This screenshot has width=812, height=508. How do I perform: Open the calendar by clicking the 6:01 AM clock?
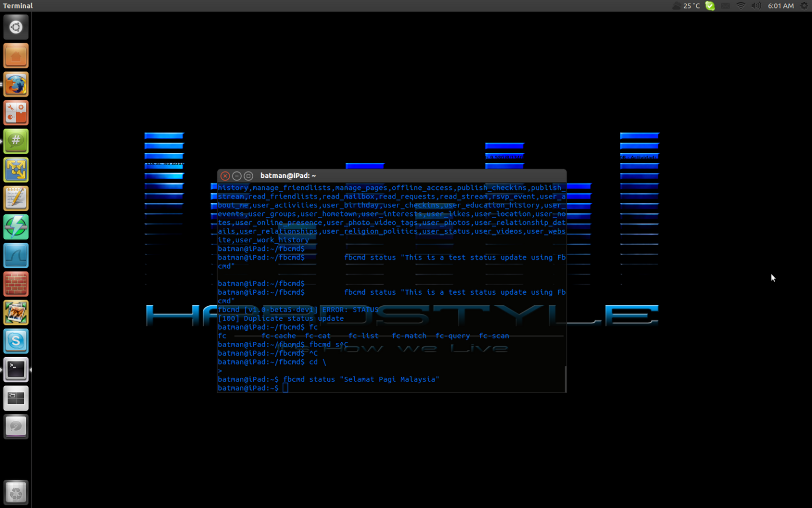click(x=781, y=6)
